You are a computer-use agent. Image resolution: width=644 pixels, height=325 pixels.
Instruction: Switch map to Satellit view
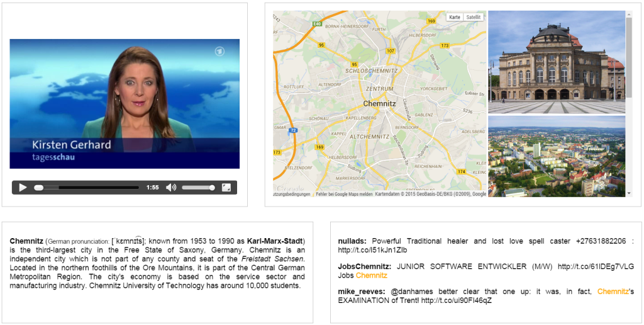point(474,17)
